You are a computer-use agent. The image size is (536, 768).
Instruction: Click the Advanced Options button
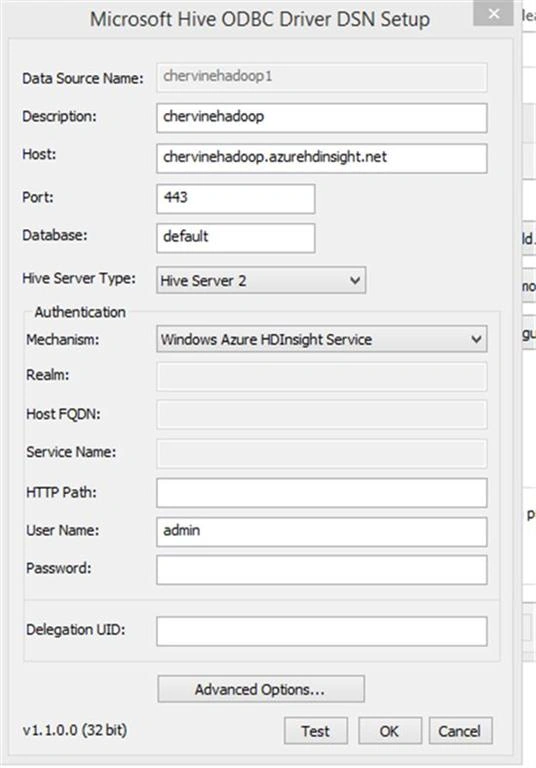tap(261, 689)
